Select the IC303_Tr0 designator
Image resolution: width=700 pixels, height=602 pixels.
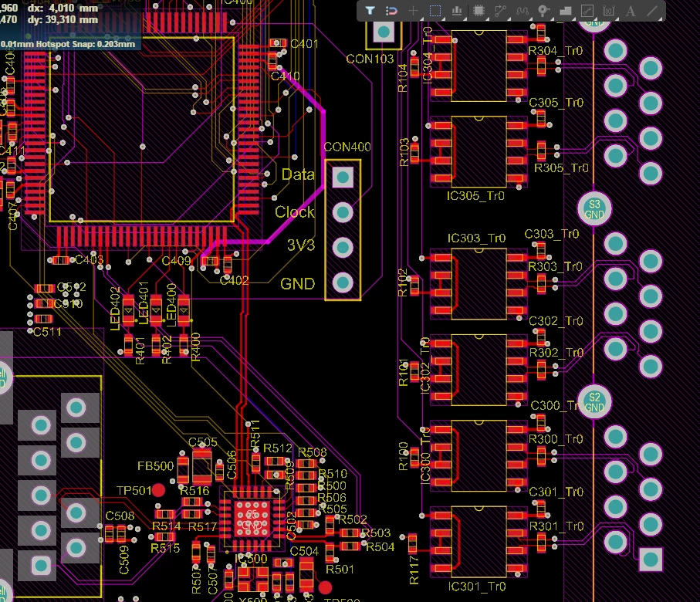click(476, 238)
